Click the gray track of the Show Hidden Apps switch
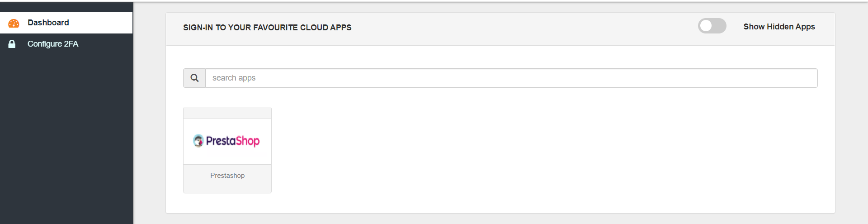This screenshot has width=868, height=224. (x=719, y=26)
